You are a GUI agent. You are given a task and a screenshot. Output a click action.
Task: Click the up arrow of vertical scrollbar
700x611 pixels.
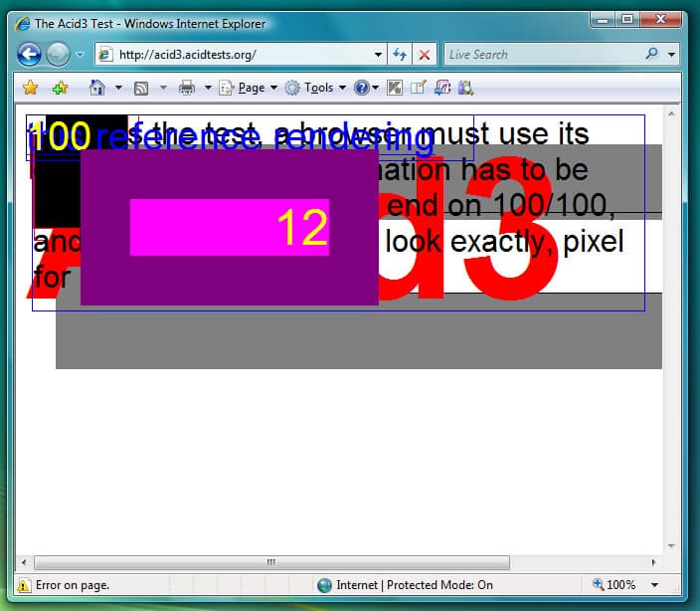[x=671, y=113]
